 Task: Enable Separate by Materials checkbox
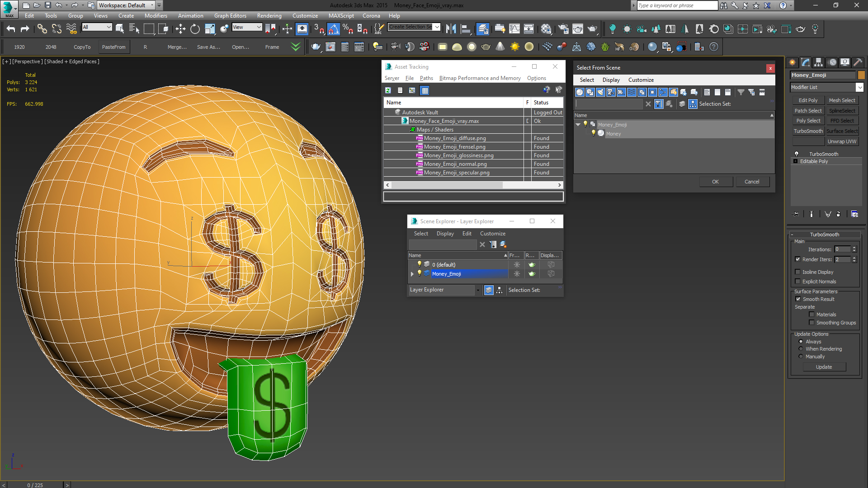[x=812, y=314]
